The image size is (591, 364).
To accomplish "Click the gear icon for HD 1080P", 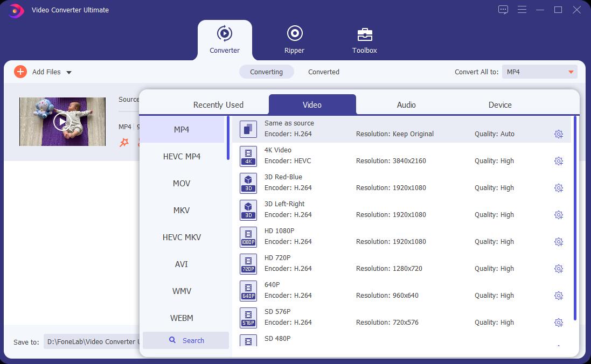I will click(x=559, y=242).
